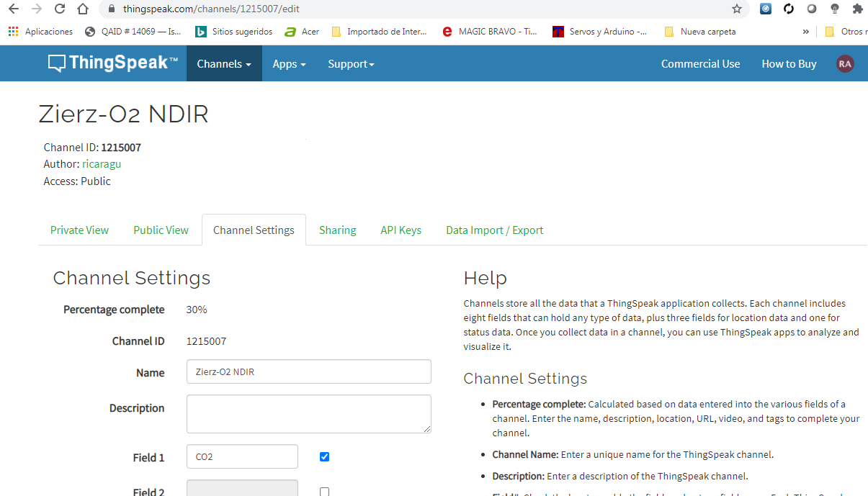868x496 pixels.
Task: Click the Access: Public text
Action: point(77,181)
